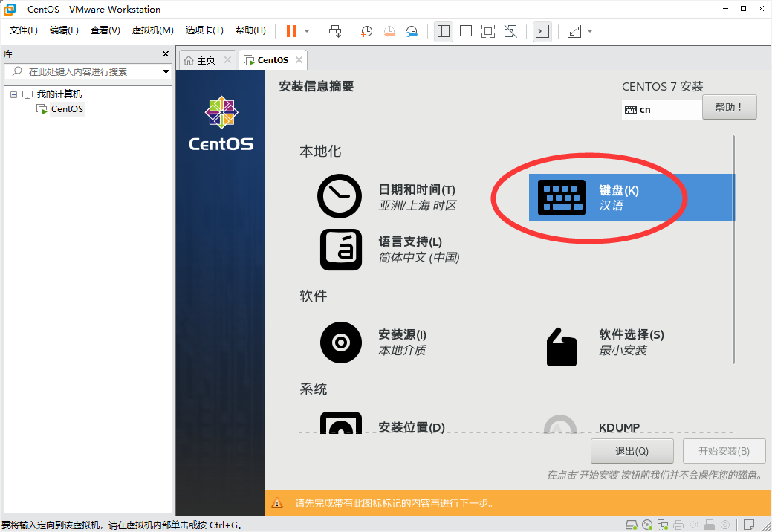Toggle the console view icon
Screen dimensions: 772x532
(542, 31)
